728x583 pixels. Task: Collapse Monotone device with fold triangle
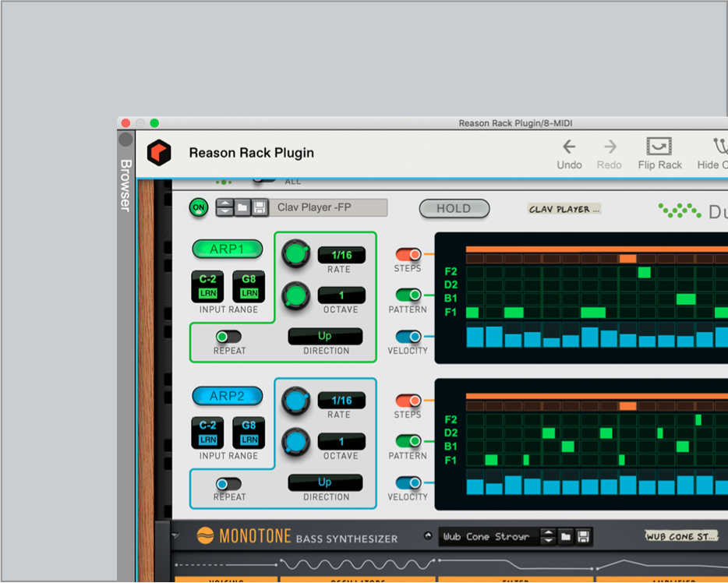175,535
